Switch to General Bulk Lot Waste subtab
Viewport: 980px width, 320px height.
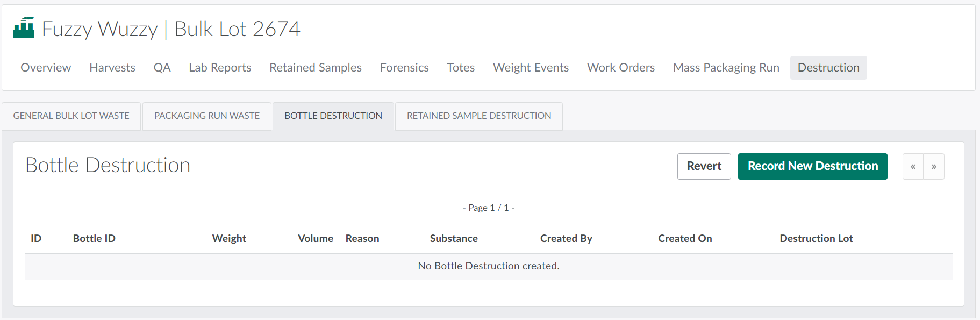click(x=71, y=116)
